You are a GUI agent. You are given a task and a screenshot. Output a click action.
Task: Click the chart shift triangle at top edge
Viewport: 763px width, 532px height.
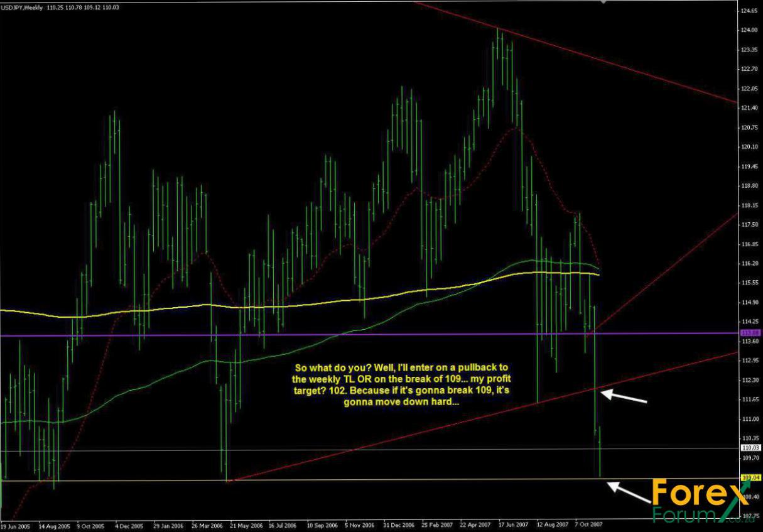[x=604, y=3]
